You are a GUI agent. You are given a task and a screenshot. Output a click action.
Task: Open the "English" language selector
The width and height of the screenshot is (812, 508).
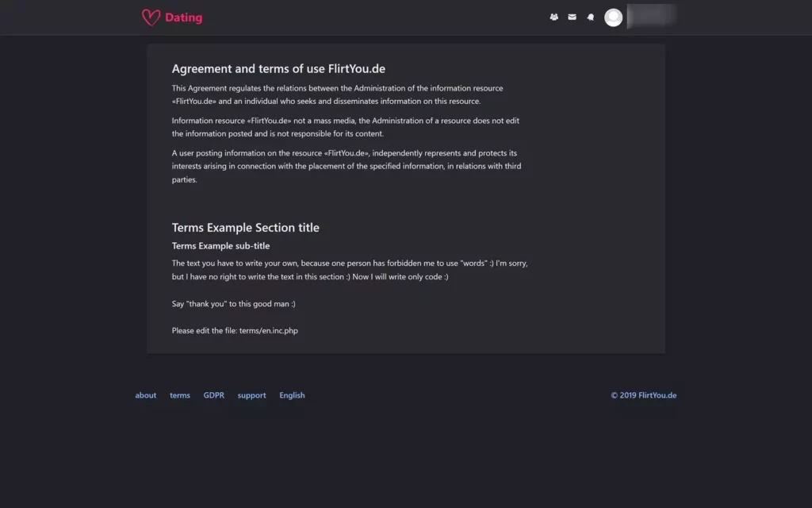point(292,395)
